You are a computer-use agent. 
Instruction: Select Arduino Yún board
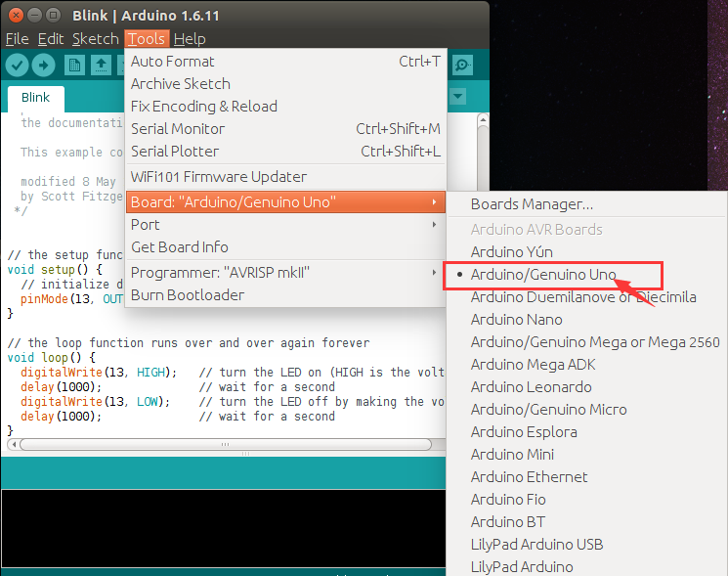pyautogui.click(x=587, y=251)
